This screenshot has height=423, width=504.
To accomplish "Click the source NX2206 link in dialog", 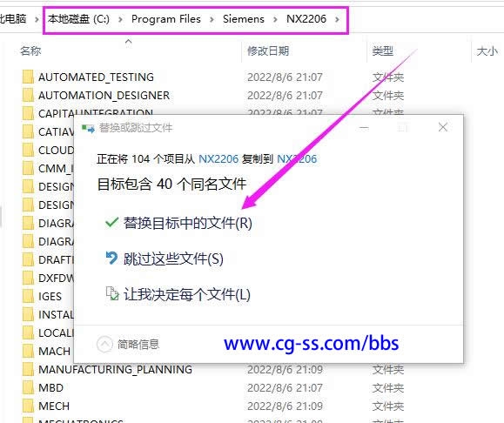I will click(x=218, y=158).
